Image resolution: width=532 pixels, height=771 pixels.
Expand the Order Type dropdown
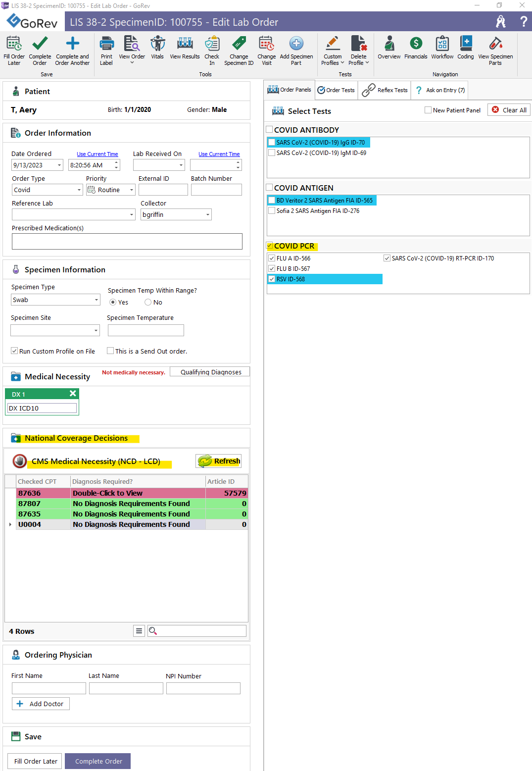79,190
